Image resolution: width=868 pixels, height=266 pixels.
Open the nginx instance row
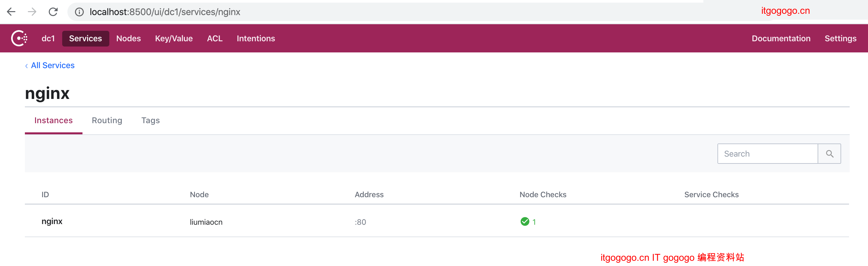(52, 221)
